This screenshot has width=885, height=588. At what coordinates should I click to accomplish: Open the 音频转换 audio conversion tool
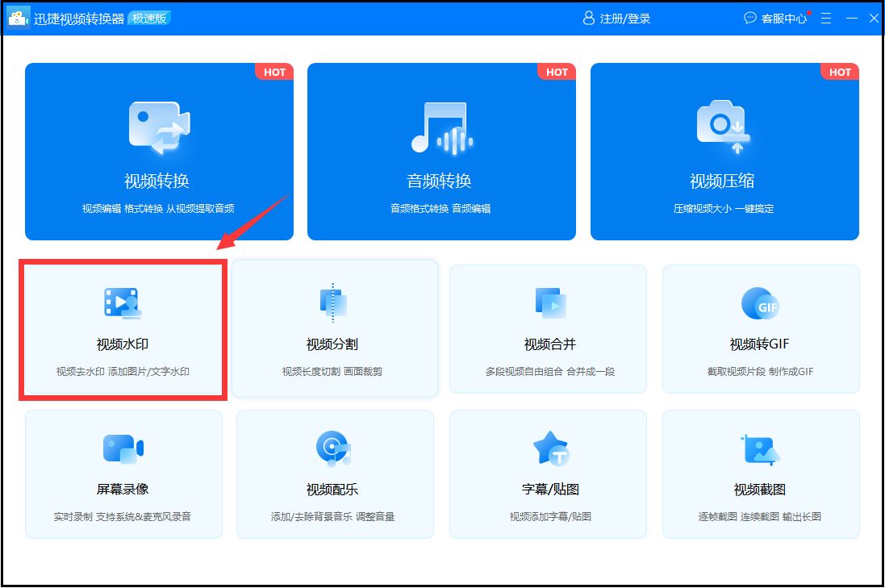pyautogui.click(x=441, y=153)
